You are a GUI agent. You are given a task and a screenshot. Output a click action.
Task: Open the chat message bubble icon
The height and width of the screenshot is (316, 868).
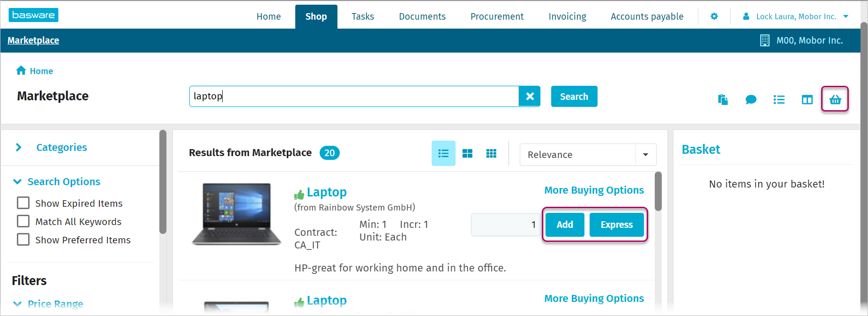point(750,99)
